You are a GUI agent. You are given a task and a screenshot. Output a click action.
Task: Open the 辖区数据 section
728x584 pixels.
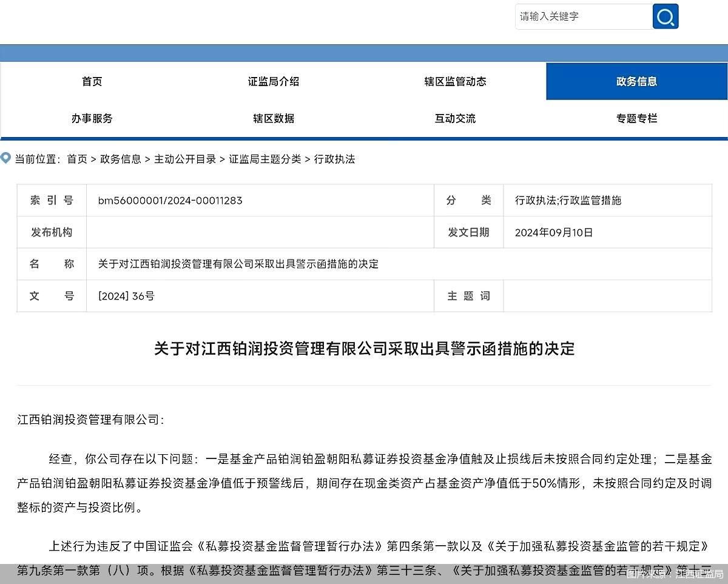pos(272,119)
